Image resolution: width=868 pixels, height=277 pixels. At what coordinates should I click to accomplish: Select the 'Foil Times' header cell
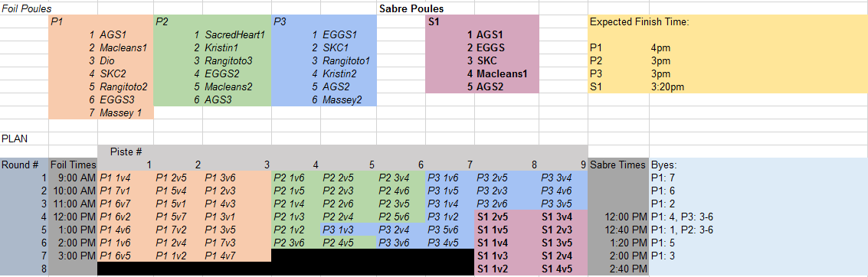click(x=73, y=165)
